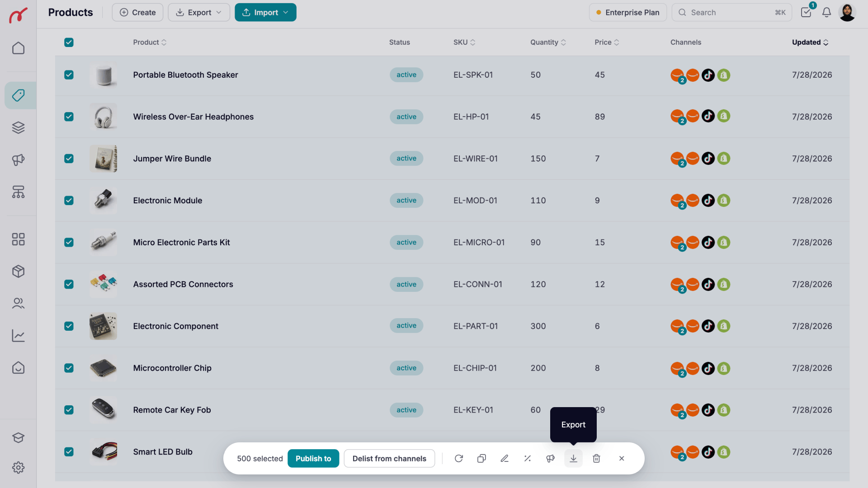Click the Export download icon in bulk bar
Screen dimensions: 868x488
click(x=573, y=458)
